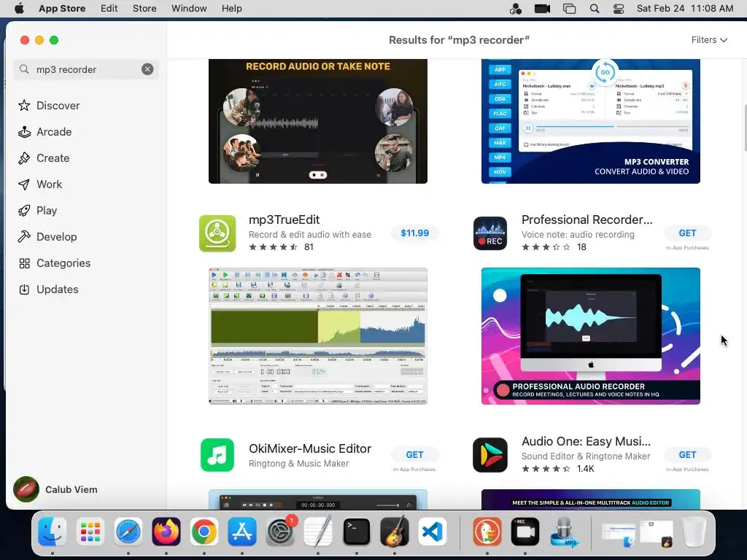Open the Arcade section
This screenshot has width=747, height=560.
[44, 131]
